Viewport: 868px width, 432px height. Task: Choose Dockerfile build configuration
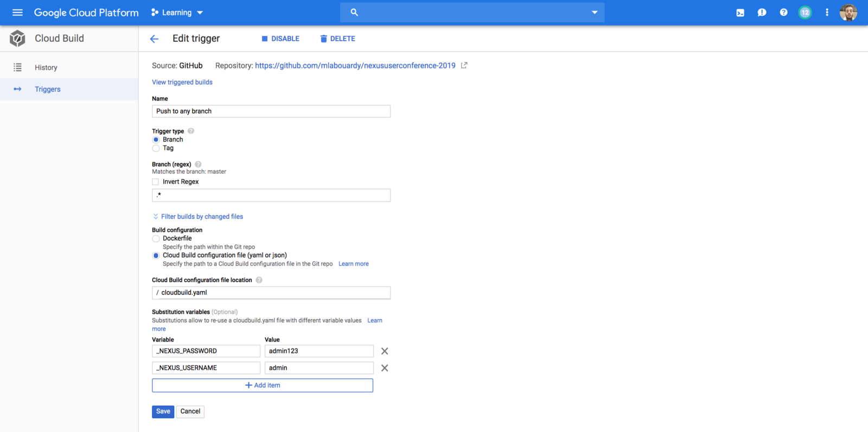click(x=156, y=239)
